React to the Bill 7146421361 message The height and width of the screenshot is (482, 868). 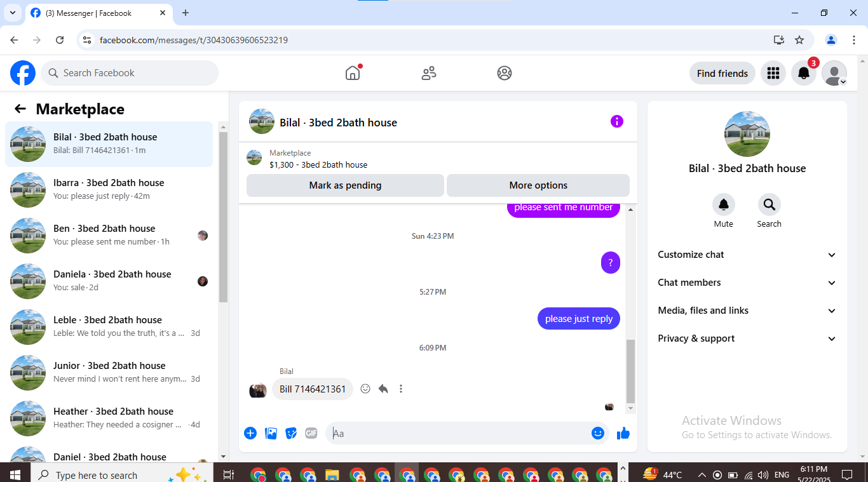coord(365,389)
